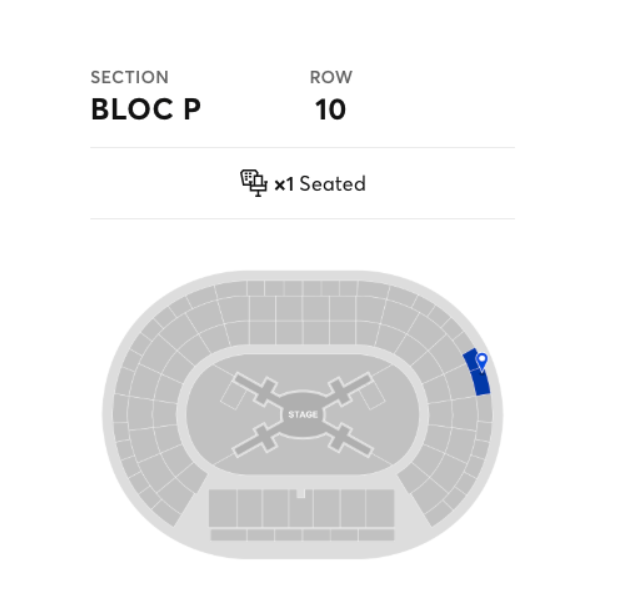Click the STAGE label in center
This screenshot has height=609, width=632.
point(302,414)
